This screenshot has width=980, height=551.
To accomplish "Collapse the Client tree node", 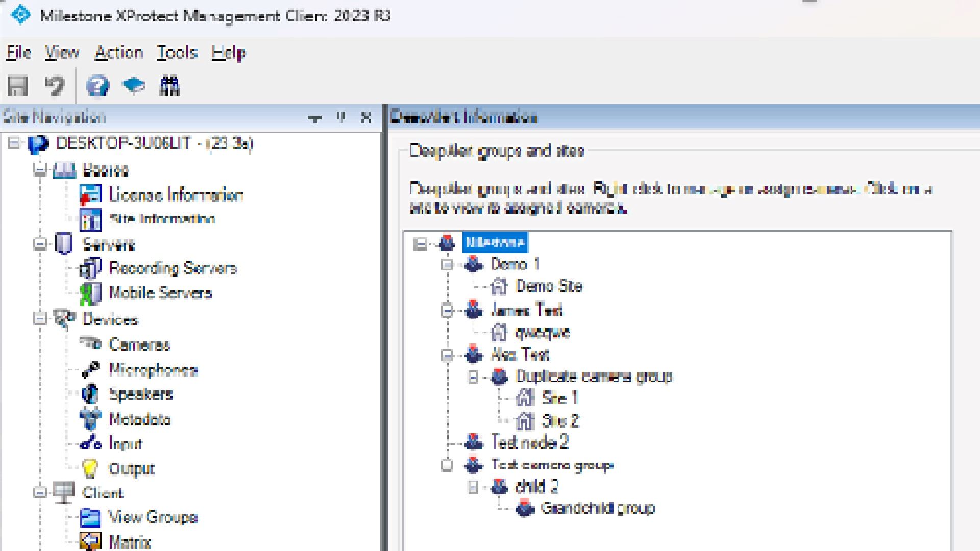I will 40,493.
